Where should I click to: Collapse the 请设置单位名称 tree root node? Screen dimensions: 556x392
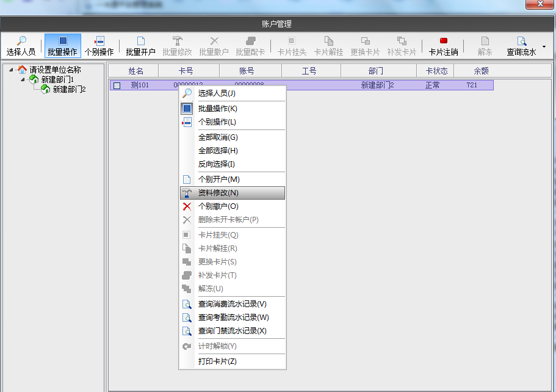[11, 70]
